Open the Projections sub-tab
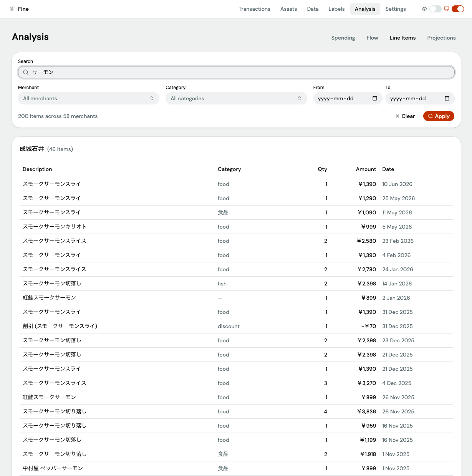 441,38
